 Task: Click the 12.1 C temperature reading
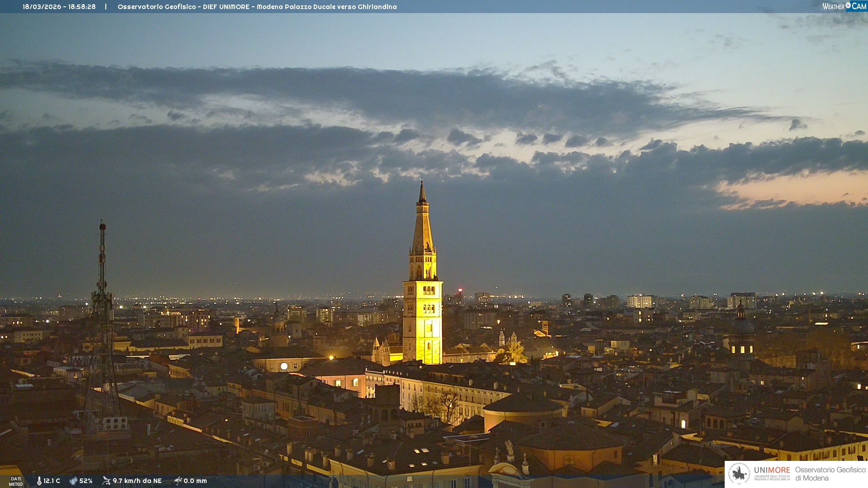coord(52,481)
